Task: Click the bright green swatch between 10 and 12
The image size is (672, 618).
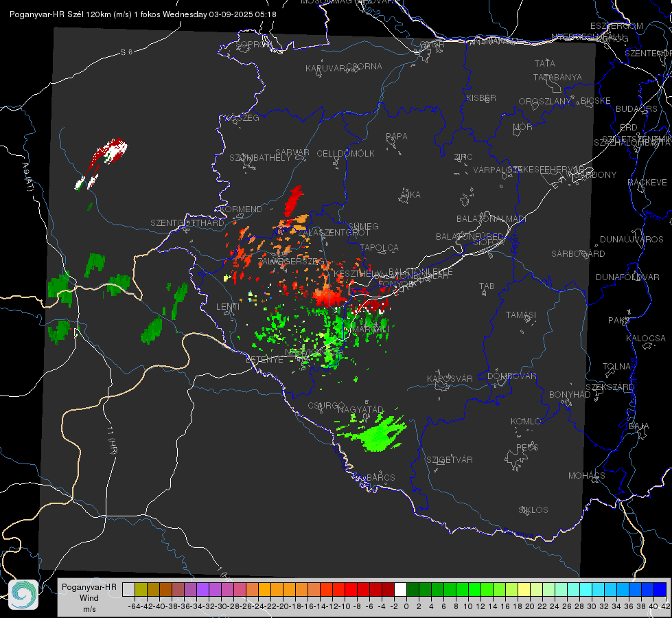Action: 474,589
